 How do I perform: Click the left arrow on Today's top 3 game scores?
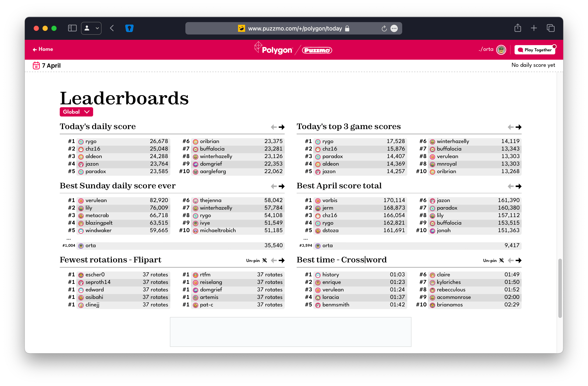click(511, 127)
